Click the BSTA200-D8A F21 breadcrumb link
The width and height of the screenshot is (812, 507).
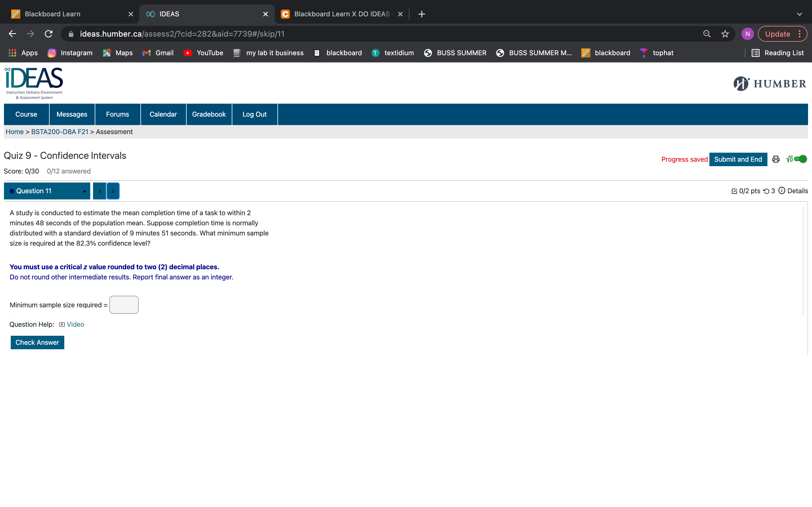click(60, 132)
